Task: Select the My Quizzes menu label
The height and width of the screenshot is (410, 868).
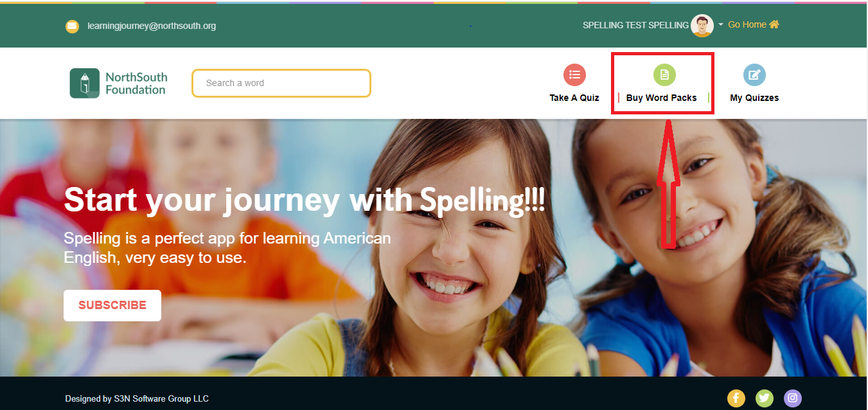Action: [x=754, y=98]
